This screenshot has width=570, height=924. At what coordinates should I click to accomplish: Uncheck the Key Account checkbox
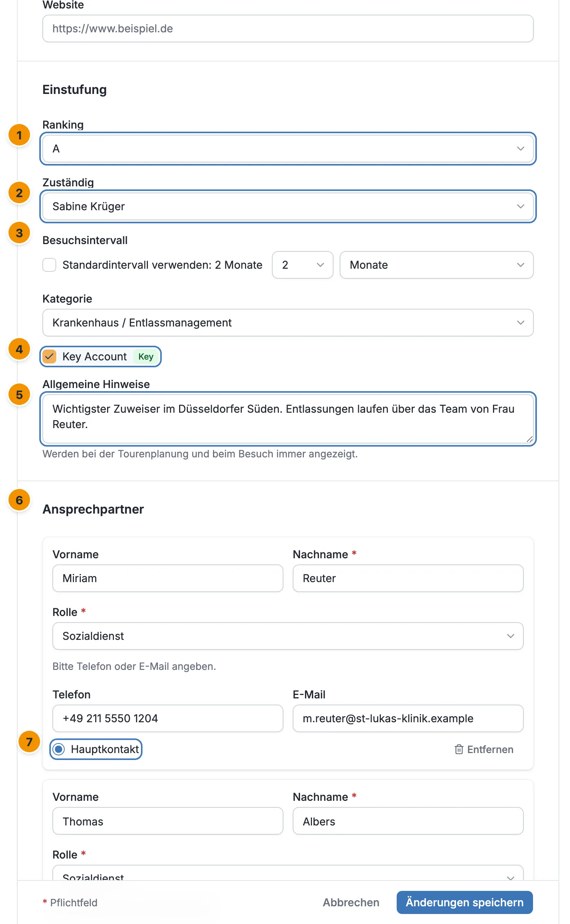click(x=49, y=357)
